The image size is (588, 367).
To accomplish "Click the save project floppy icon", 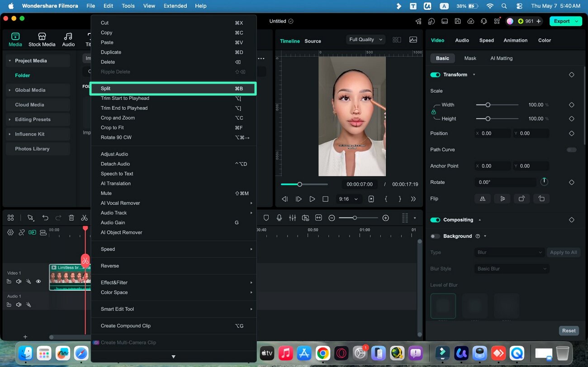I will [458, 21].
